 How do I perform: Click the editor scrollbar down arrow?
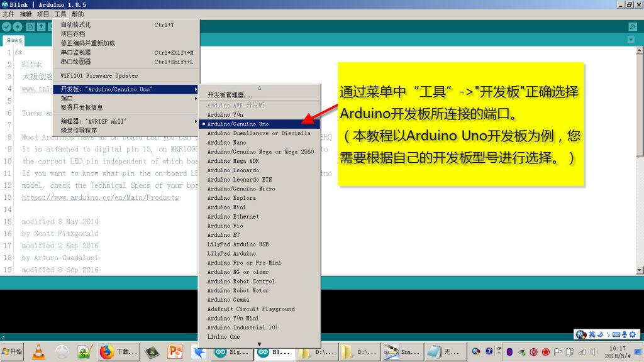coord(640,270)
